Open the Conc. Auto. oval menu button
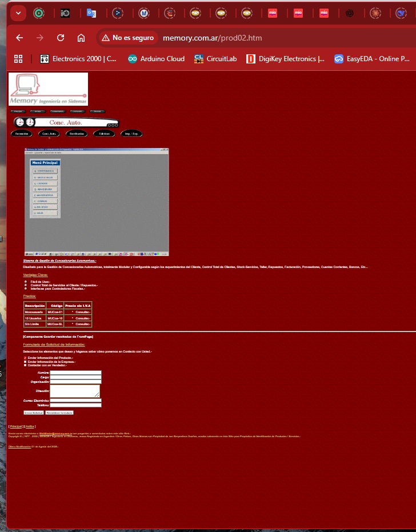This screenshot has width=416, height=532. (49, 134)
